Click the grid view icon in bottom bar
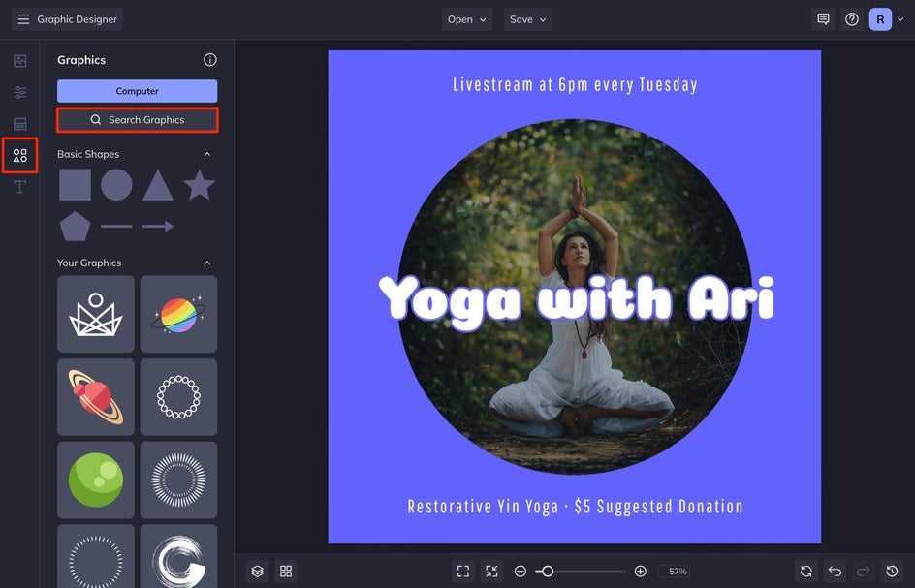 (286, 572)
